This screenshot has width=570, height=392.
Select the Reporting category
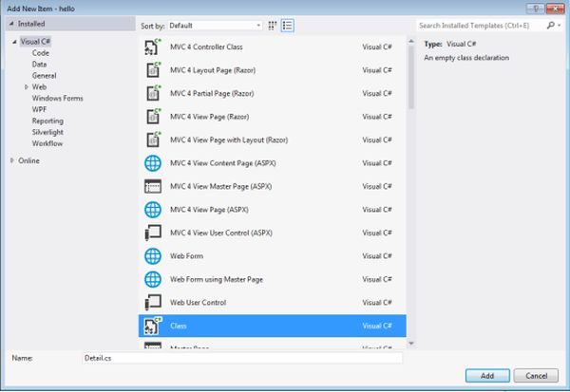[x=47, y=121]
